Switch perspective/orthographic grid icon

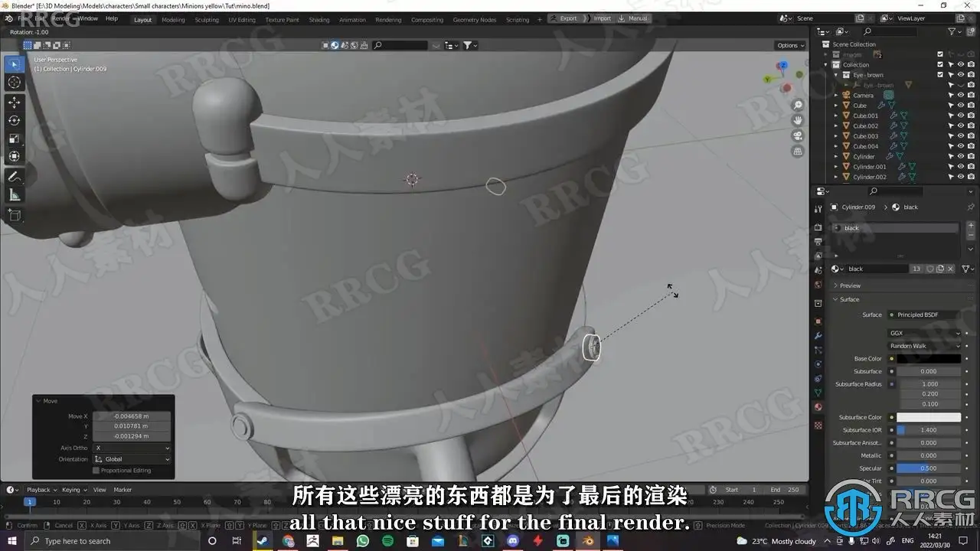point(798,152)
